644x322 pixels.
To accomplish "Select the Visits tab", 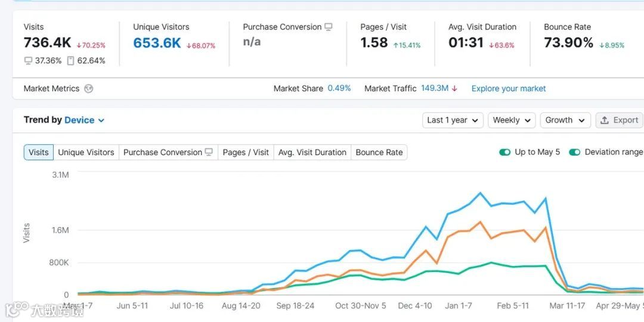I will [x=39, y=153].
